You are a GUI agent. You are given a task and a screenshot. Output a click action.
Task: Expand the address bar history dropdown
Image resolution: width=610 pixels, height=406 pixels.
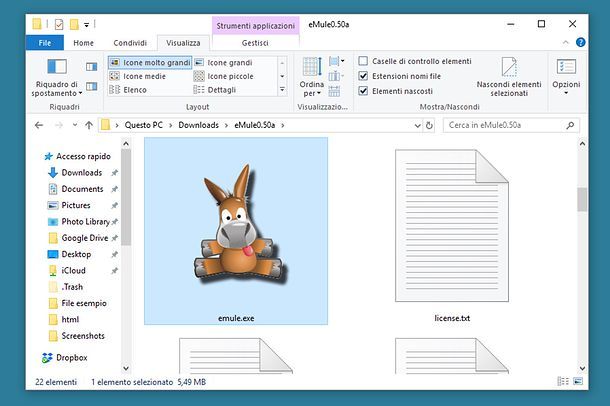417,126
